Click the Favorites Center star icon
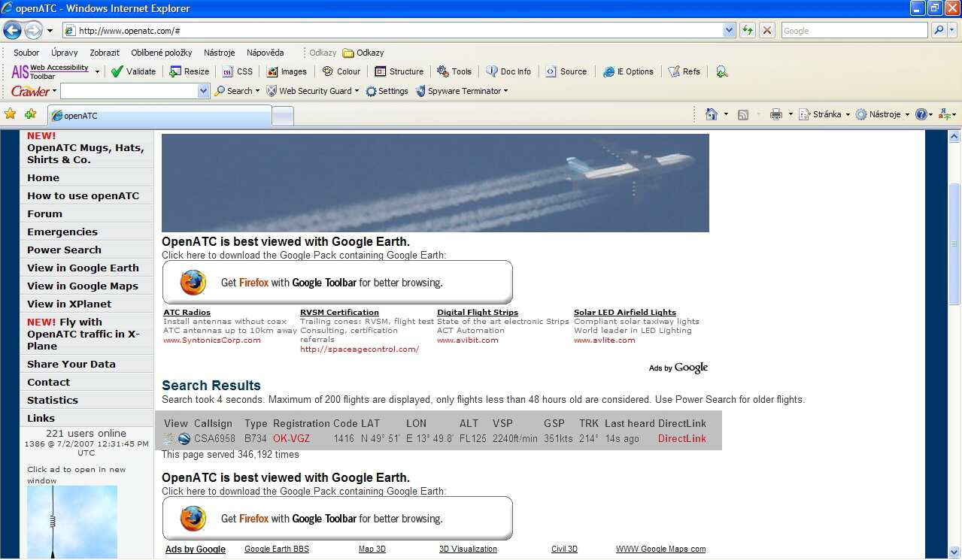The width and height of the screenshot is (962, 560). (x=11, y=114)
